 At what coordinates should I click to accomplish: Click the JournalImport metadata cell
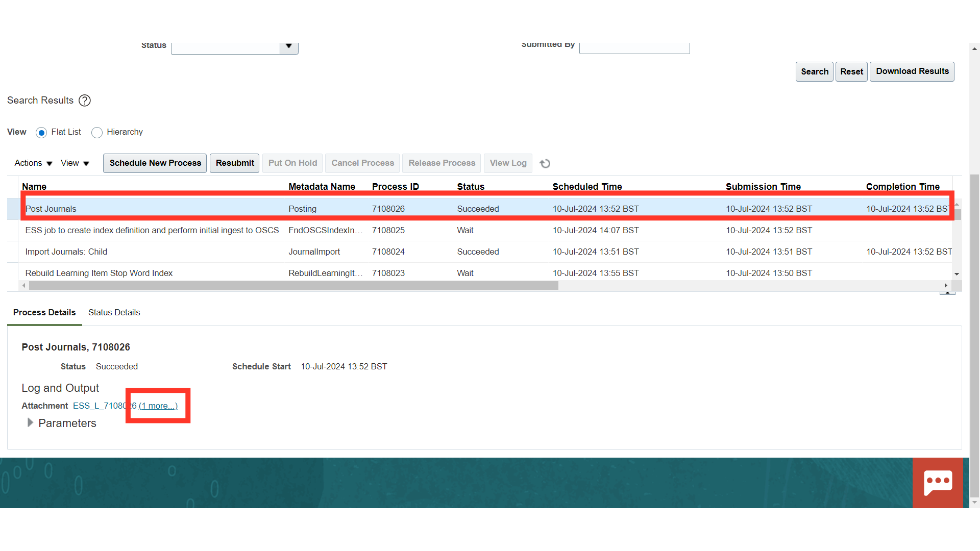[314, 252]
